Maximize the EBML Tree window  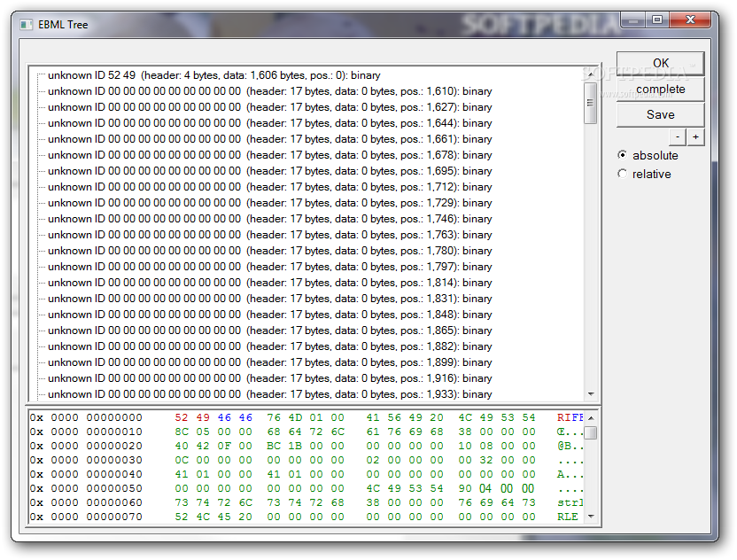coord(657,20)
